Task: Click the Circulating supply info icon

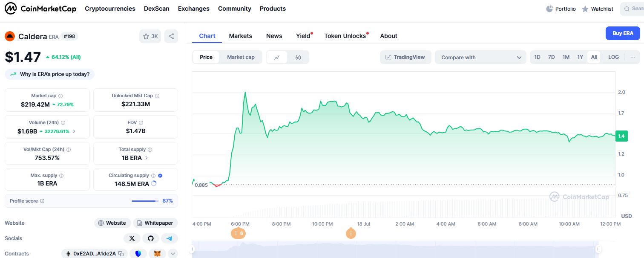Action: (x=153, y=176)
